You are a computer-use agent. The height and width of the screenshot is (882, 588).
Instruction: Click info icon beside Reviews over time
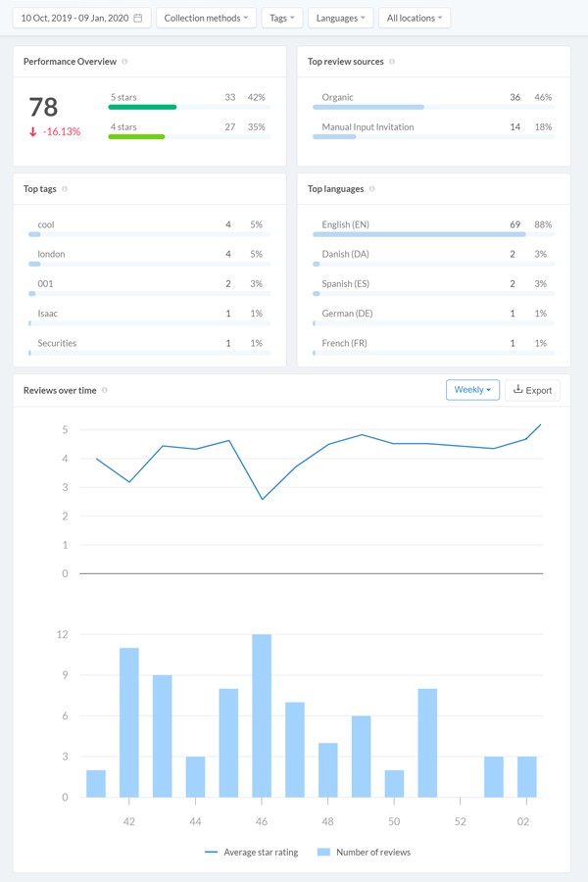(105, 390)
